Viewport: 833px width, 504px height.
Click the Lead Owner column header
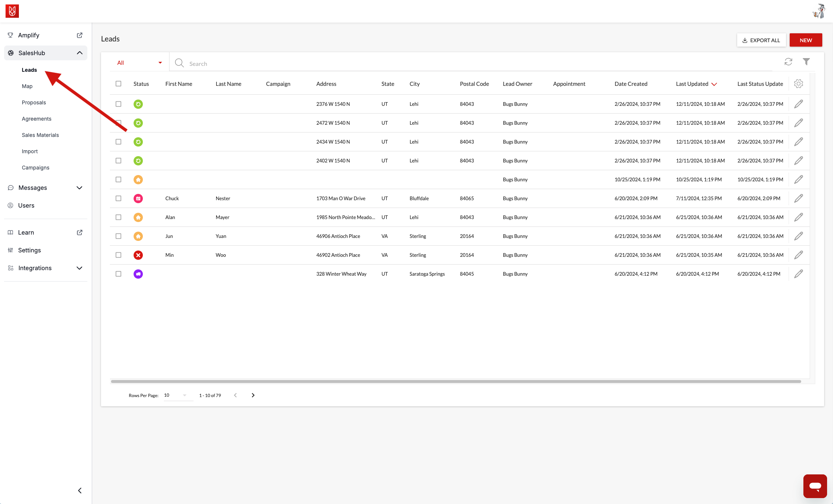click(517, 84)
